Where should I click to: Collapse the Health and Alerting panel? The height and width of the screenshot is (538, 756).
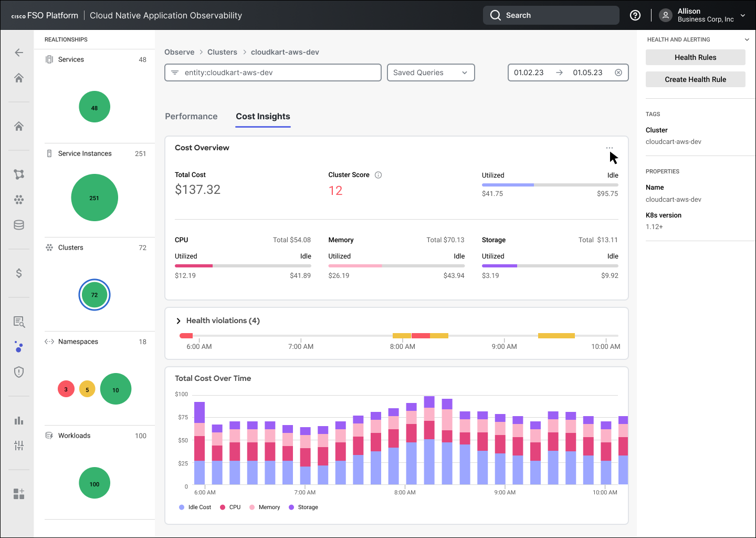(x=747, y=39)
